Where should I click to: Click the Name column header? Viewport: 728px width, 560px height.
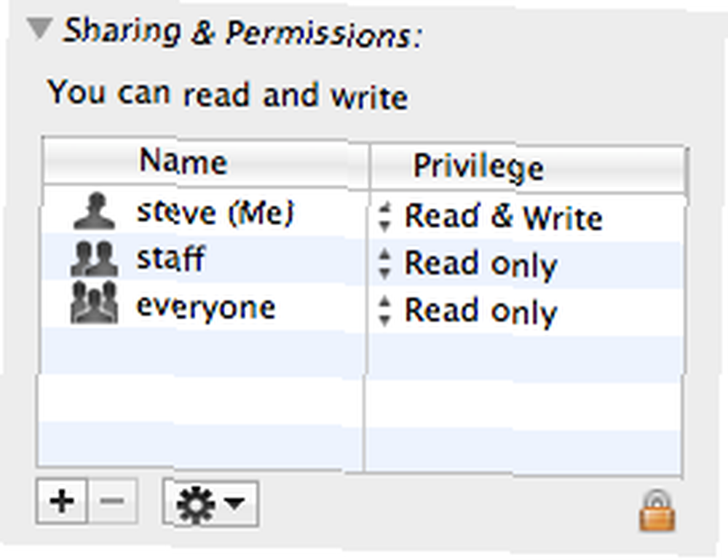[x=205, y=162]
